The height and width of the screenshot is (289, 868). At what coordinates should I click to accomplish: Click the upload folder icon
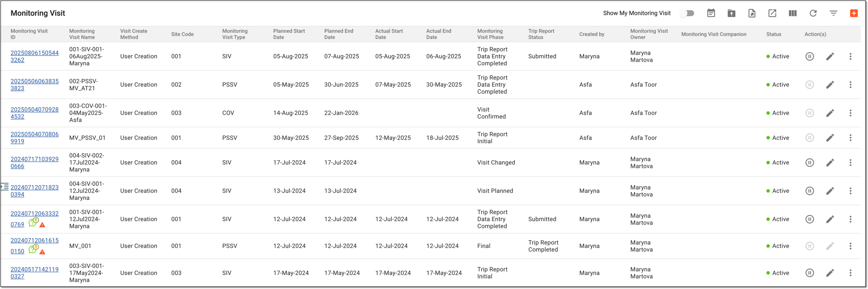[x=732, y=13]
